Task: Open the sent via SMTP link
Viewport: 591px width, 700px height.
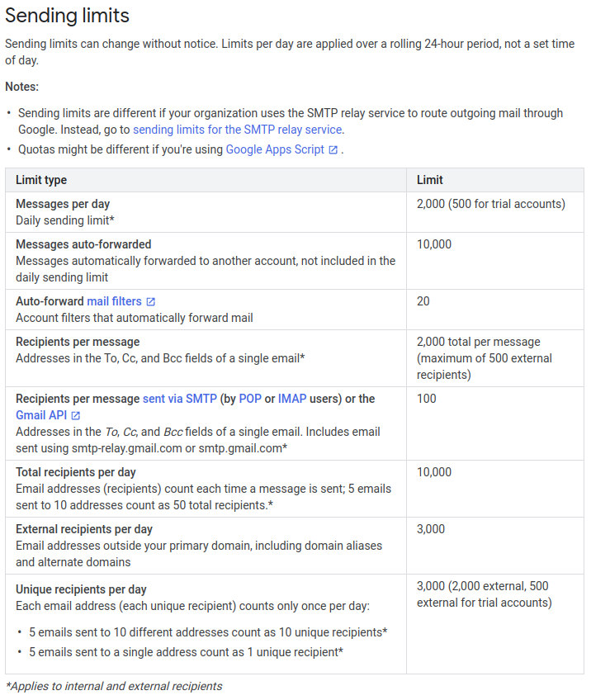Action: pos(180,399)
